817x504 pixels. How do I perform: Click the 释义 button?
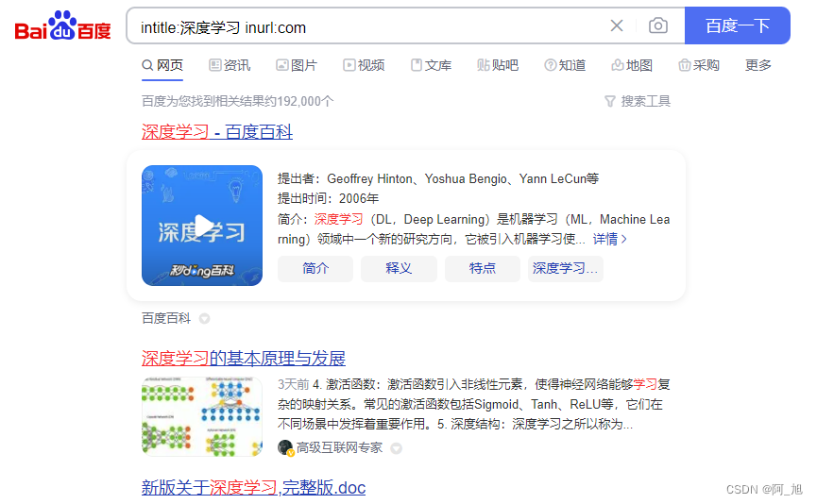click(399, 269)
